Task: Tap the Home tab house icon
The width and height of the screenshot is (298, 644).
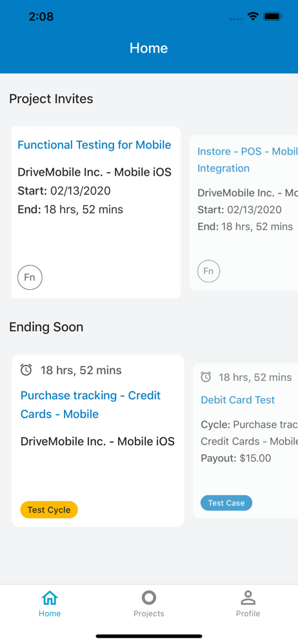Action: pos(50,598)
